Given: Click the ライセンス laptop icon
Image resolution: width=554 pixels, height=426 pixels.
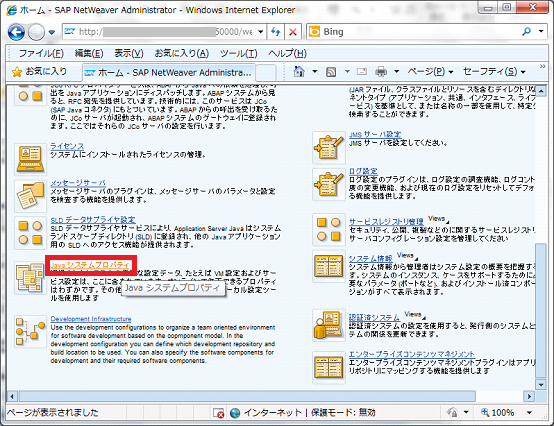Looking at the screenshot, I should (30, 159).
